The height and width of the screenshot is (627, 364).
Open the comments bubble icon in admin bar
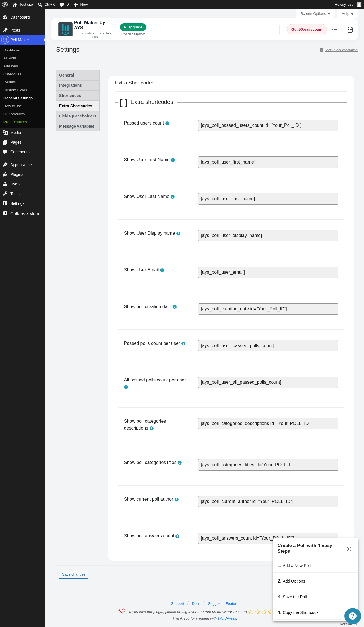(62, 5)
